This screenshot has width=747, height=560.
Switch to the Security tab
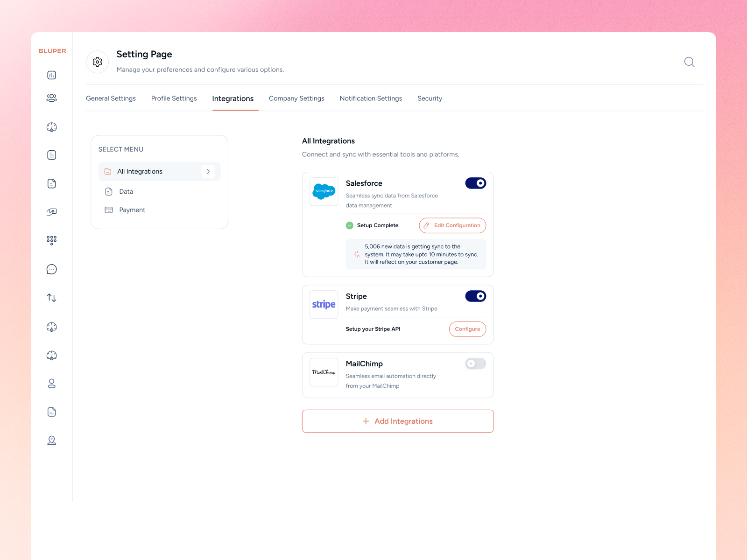coord(430,98)
